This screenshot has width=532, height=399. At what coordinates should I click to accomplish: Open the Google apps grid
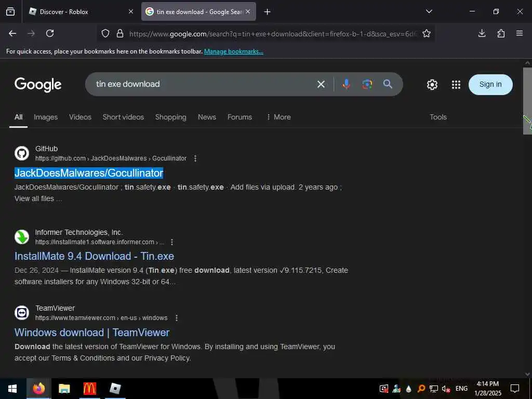(456, 85)
